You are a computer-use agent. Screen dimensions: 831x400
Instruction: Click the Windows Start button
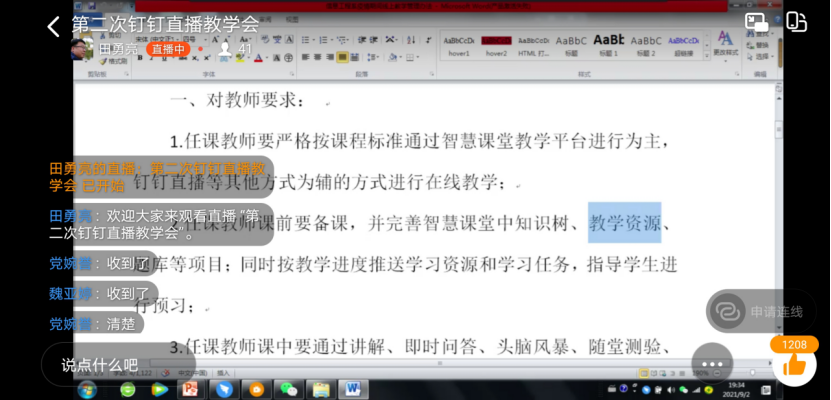[x=87, y=390]
